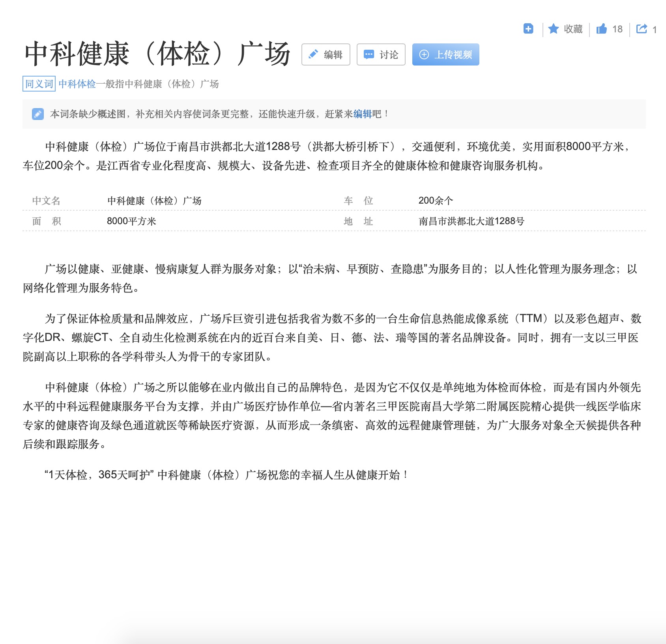Click the plus-circle icon on the 上传视频 button
666x644 pixels.
coord(425,55)
